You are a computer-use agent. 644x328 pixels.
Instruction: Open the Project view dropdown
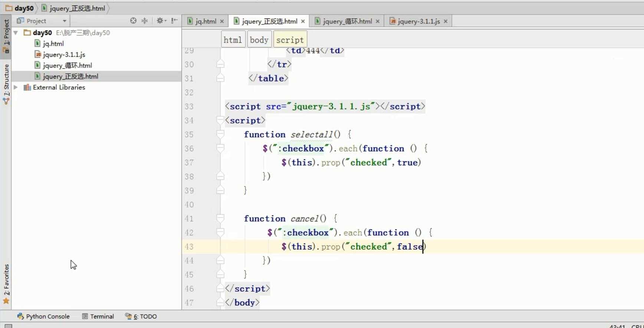(65, 21)
